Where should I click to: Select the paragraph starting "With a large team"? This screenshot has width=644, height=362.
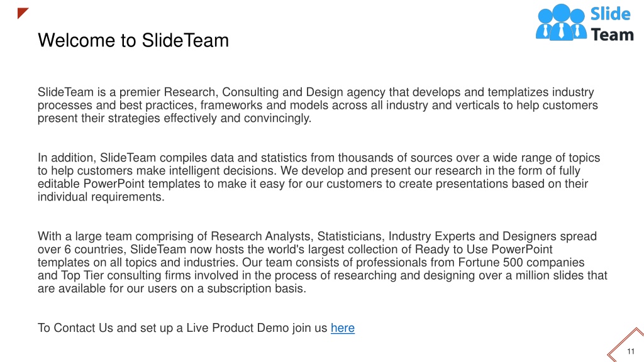point(323,262)
